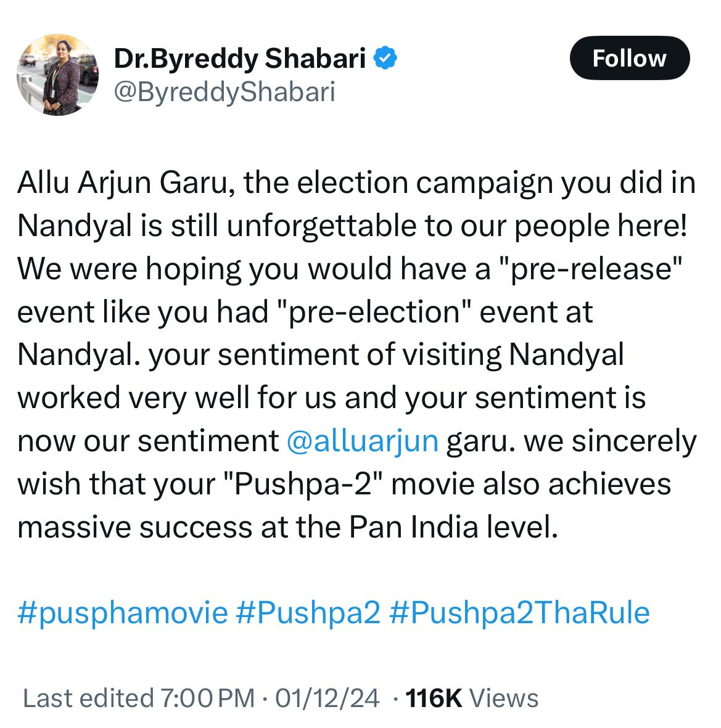Viewport: 721px width, 728px height.
Task: View edit history via "Last edited"
Action: tap(88, 698)
